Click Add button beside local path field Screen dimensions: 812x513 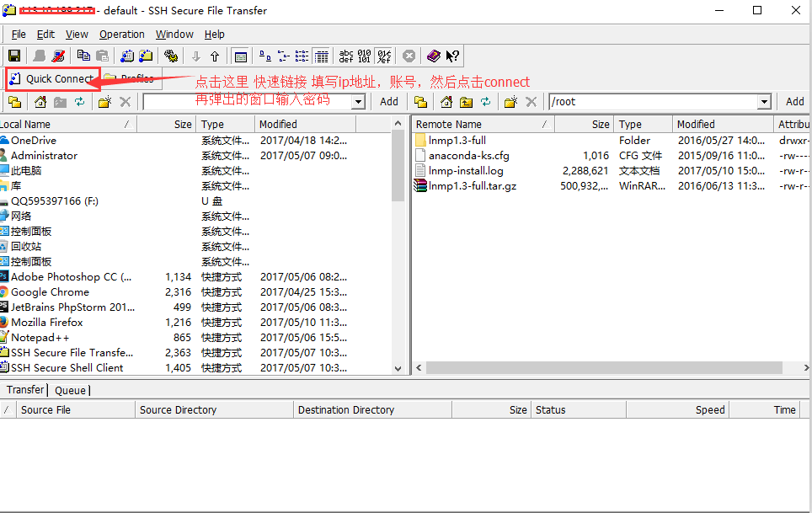[388, 102]
